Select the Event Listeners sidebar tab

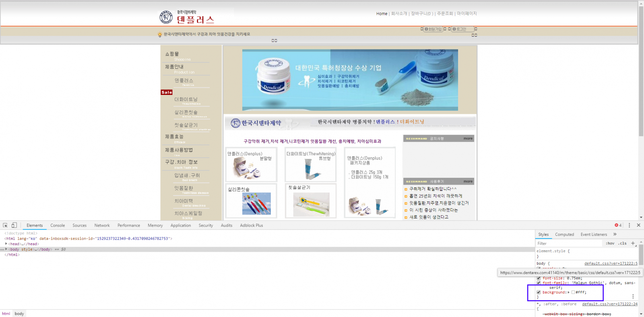click(x=594, y=235)
